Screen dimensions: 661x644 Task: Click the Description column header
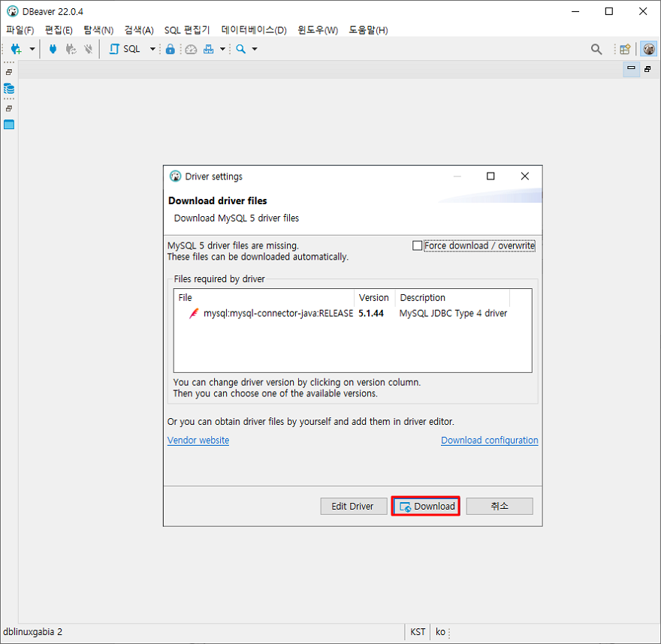[452, 298]
